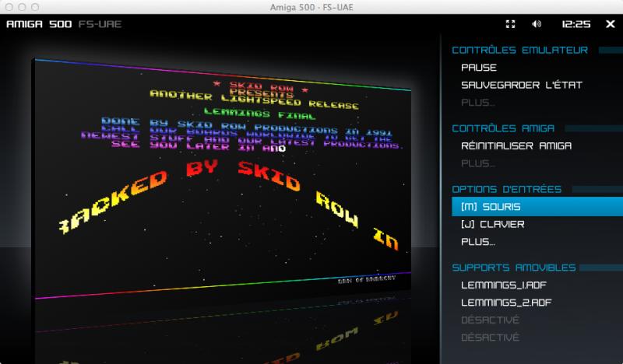
Task: Mute audio with the speaker icon
Action: [x=537, y=24]
